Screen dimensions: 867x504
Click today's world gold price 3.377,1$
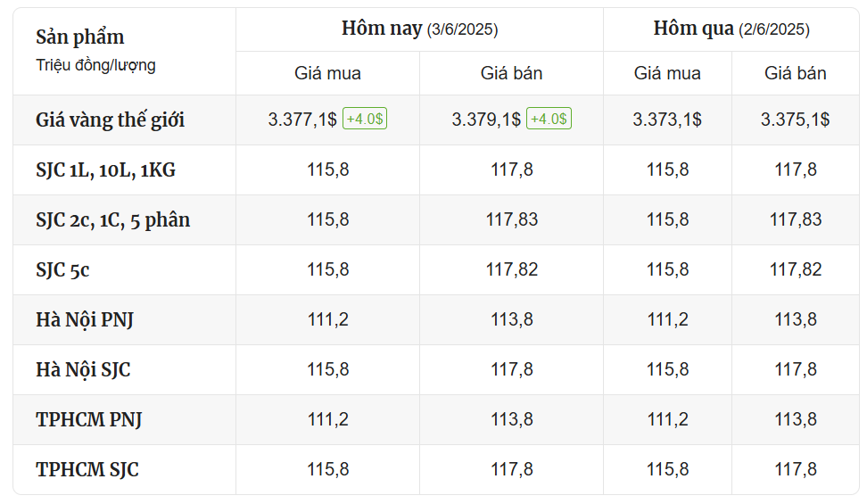click(302, 120)
